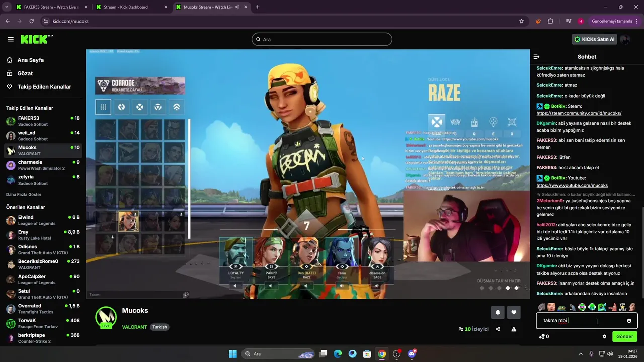Viewport: 644px width, 362px height.
Task: Open OBS Studio from taskbar
Action: pos(397,354)
